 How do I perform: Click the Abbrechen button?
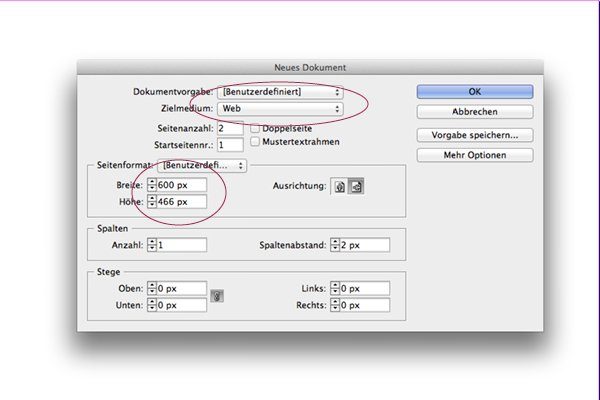(x=475, y=112)
